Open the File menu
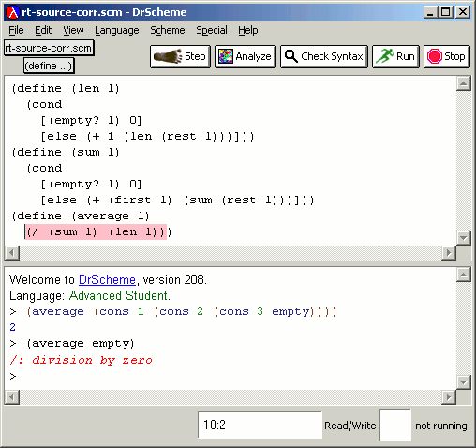 pos(16,30)
